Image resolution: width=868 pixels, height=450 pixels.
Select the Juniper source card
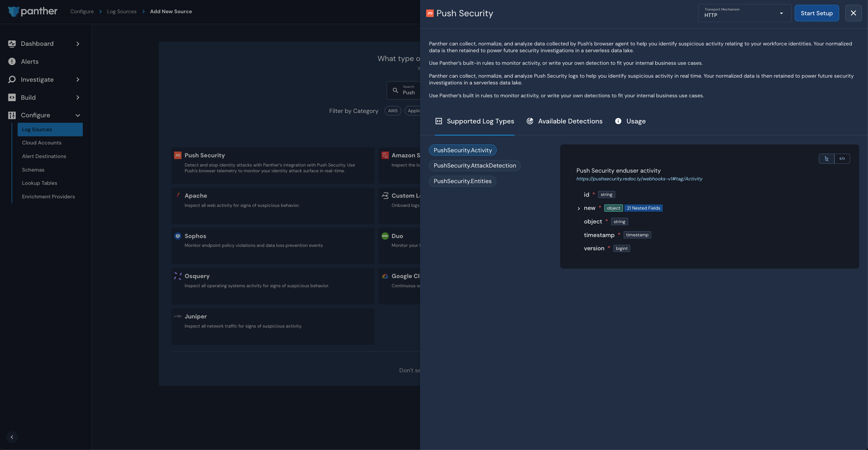pyautogui.click(x=273, y=327)
